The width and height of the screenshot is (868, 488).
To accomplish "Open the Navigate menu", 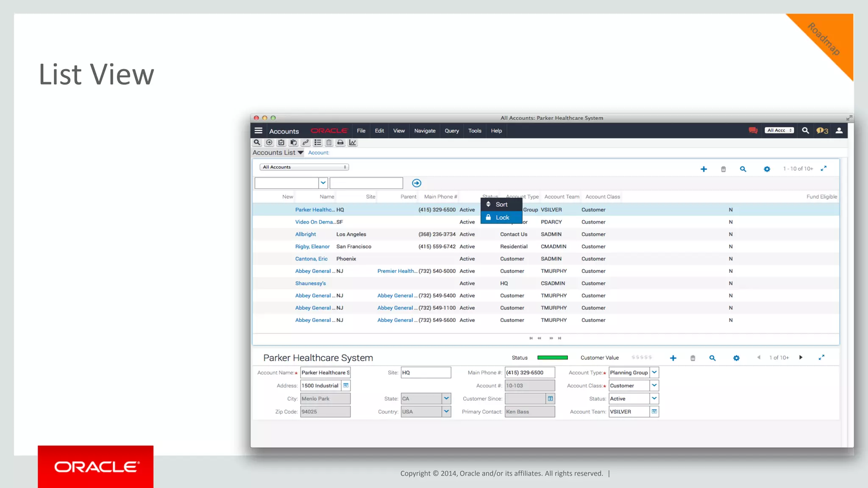I will coord(425,131).
